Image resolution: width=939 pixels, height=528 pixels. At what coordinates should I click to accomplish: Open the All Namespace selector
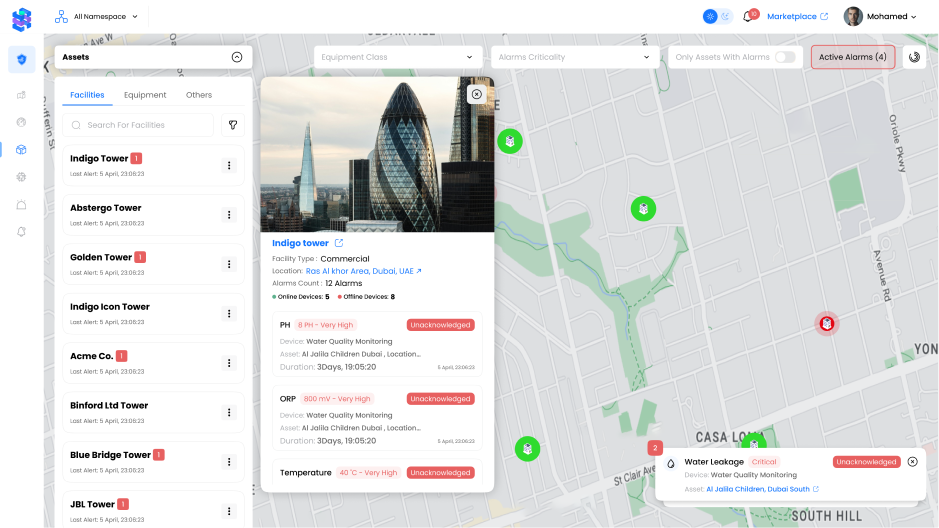click(97, 17)
